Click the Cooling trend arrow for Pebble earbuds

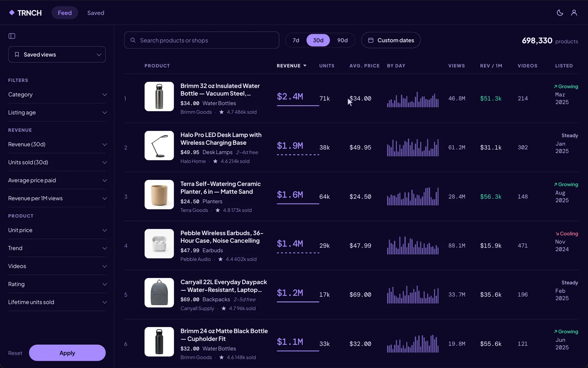point(557,233)
